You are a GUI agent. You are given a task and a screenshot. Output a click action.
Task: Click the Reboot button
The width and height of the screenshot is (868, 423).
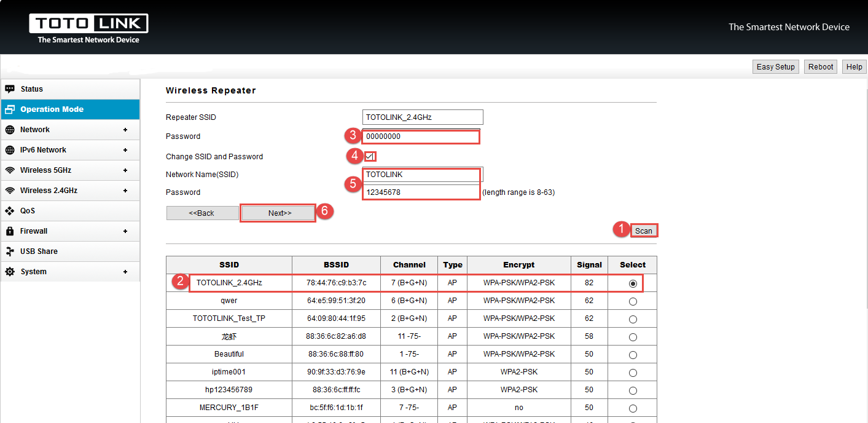[x=821, y=67]
